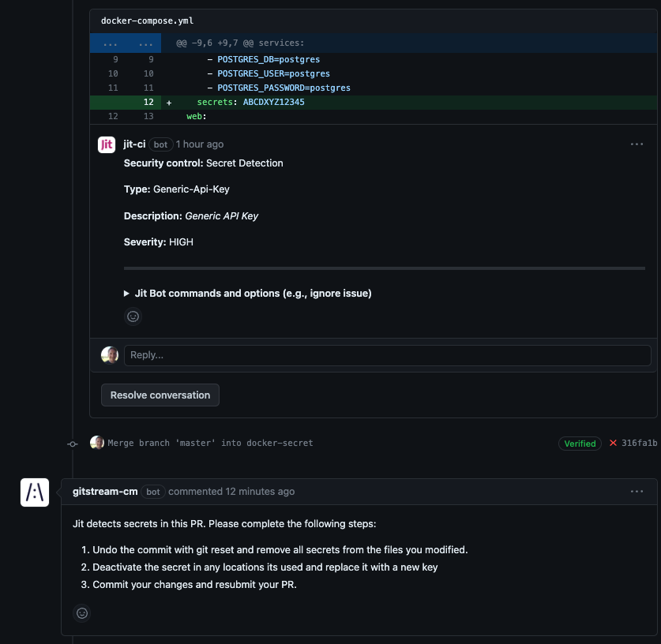Click the Verified signature badge
The image size is (661, 644).
click(x=580, y=443)
